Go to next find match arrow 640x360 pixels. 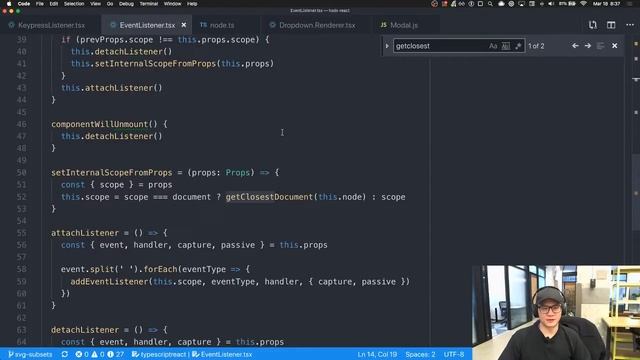588,46
